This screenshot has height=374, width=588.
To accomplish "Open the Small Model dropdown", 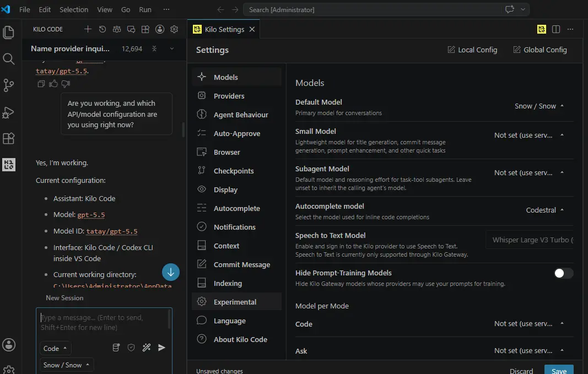I will pos(528,135).
